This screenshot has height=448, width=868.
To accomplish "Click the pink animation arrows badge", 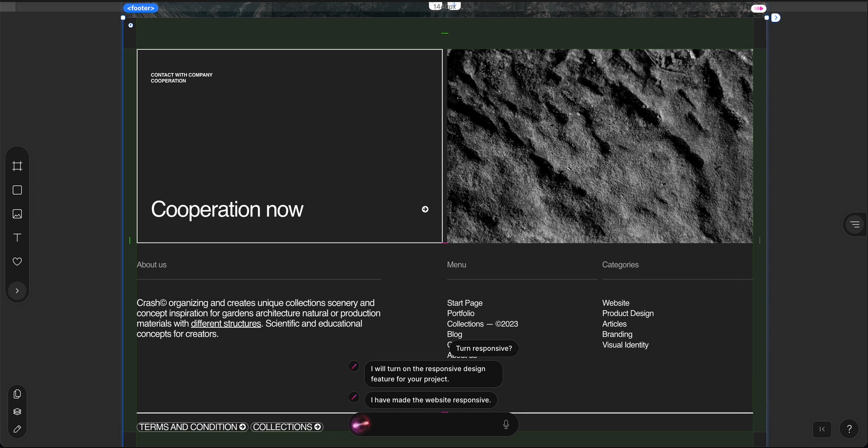I will point(759,8).
